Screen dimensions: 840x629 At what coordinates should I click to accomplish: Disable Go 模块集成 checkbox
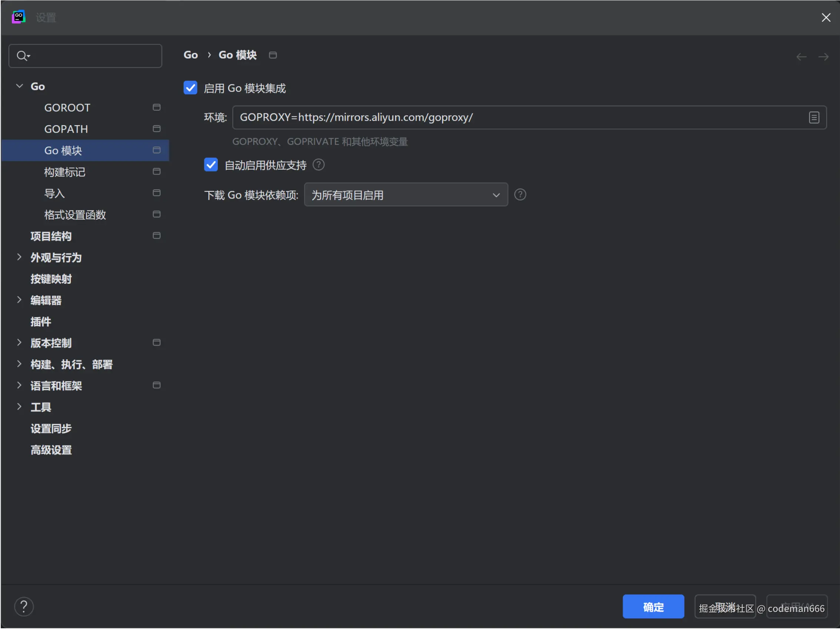pyautogui.click(x=190, y=88)
